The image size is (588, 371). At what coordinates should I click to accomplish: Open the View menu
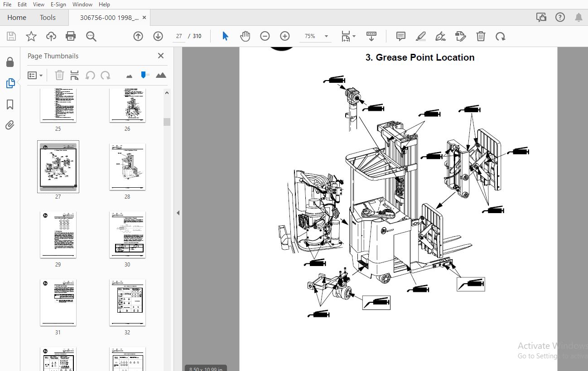coord(39,4)
